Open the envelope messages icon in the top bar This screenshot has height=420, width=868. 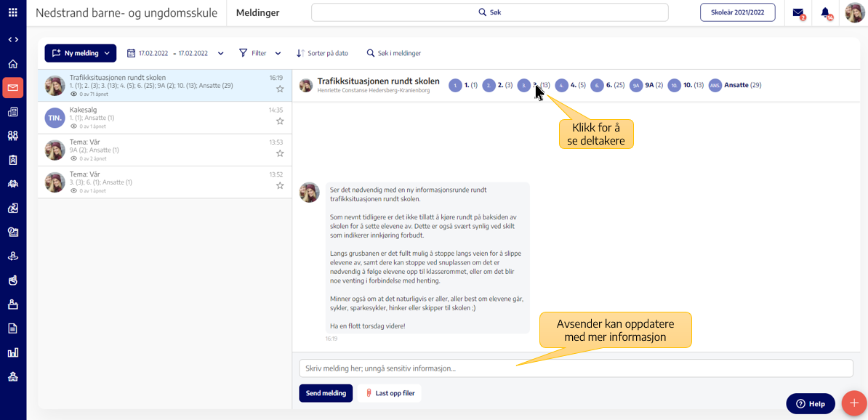point(797,13)
